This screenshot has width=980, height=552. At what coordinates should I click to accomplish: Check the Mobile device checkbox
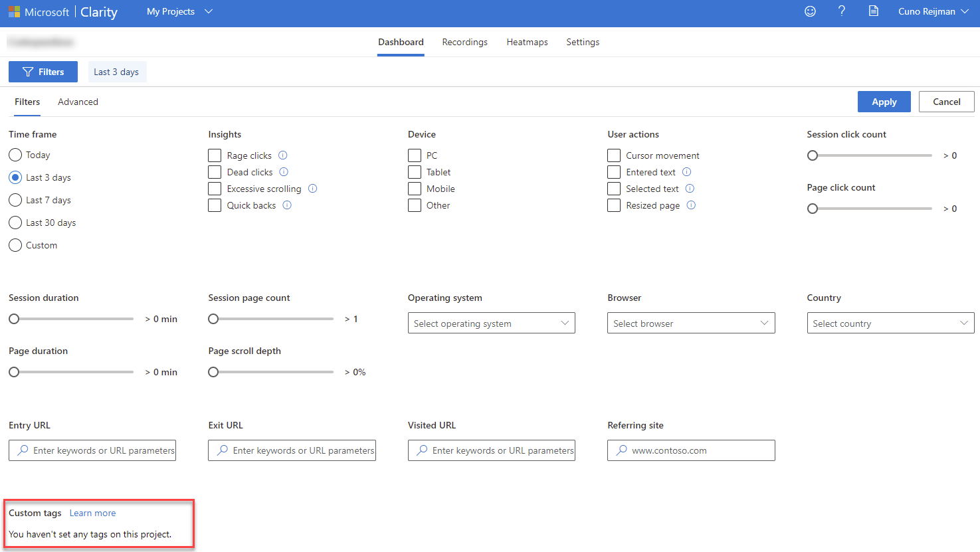pyautogui.click(x=415, y=189)
